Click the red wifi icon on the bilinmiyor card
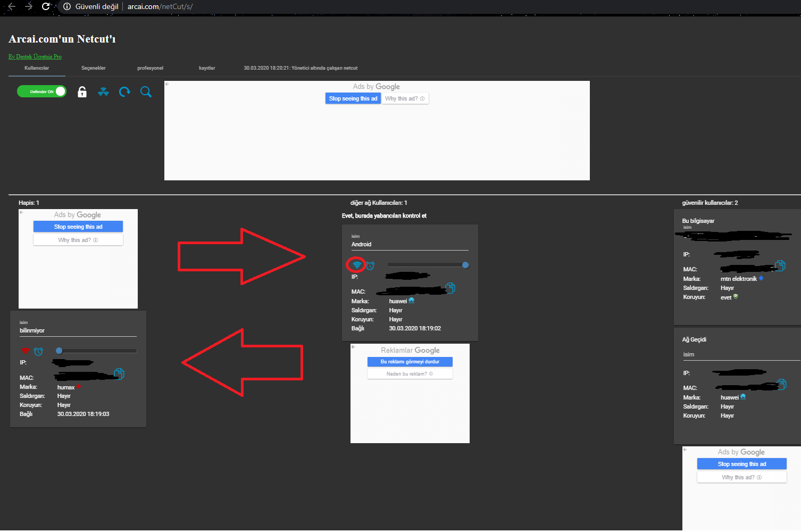The height and width of the screenshot is (532, 801). pyautogui.click(x=25, y=351)
